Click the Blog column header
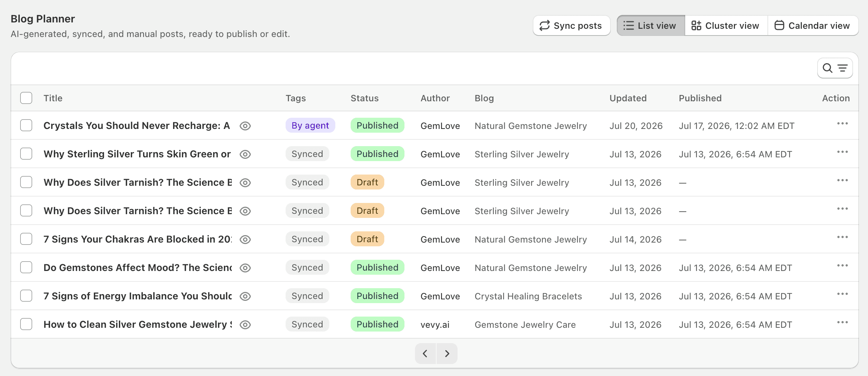The height and width of the screenshot is (376, 868). pos(484,98)
